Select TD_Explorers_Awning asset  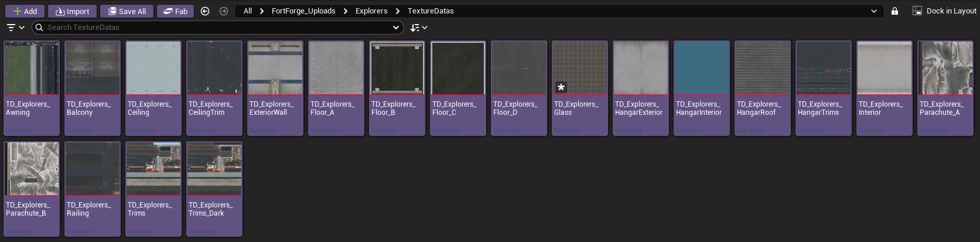(32, 88)
